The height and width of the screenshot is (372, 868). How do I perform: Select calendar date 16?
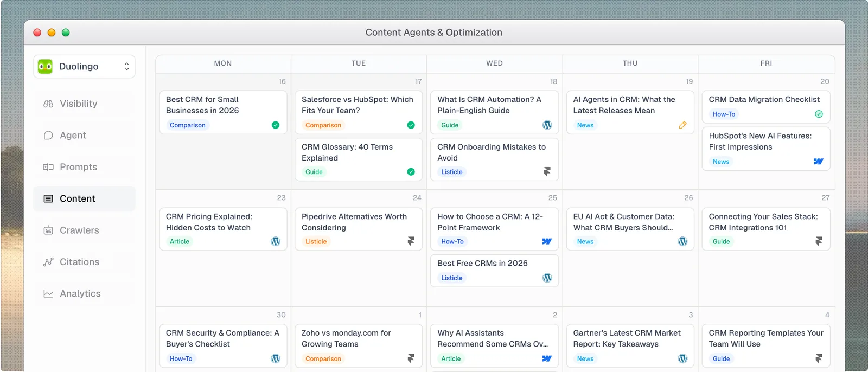click(x=282, y=81)
